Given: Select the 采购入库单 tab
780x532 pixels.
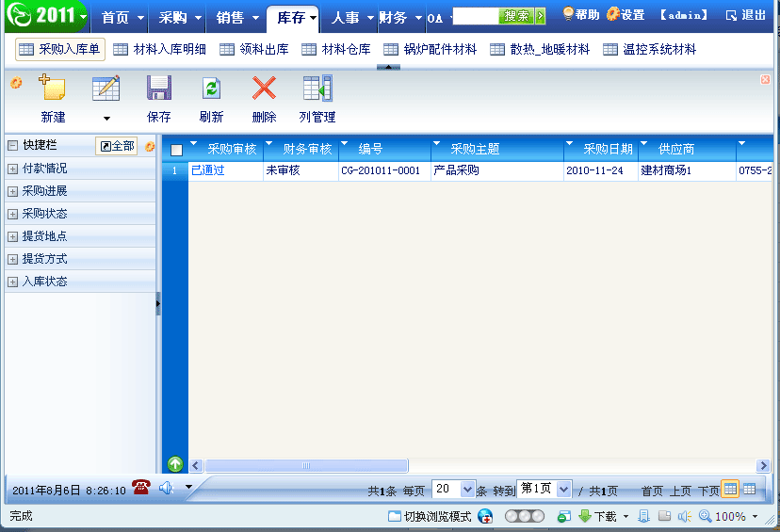Looking at the screenshot, I should [x=60, y=49].
